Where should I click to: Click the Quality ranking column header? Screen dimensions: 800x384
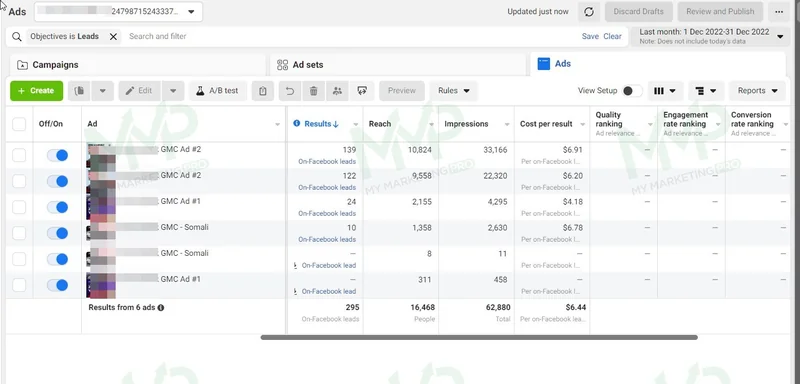click(623, 124)
